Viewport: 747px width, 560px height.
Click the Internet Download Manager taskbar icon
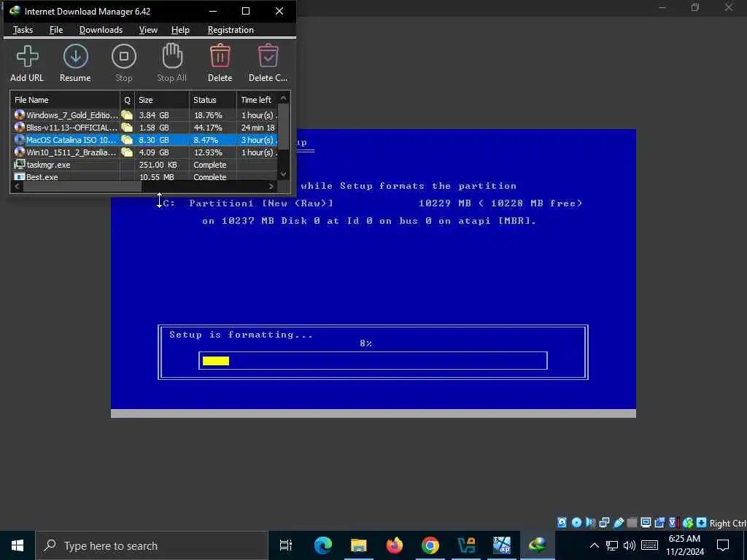[538, 545]
